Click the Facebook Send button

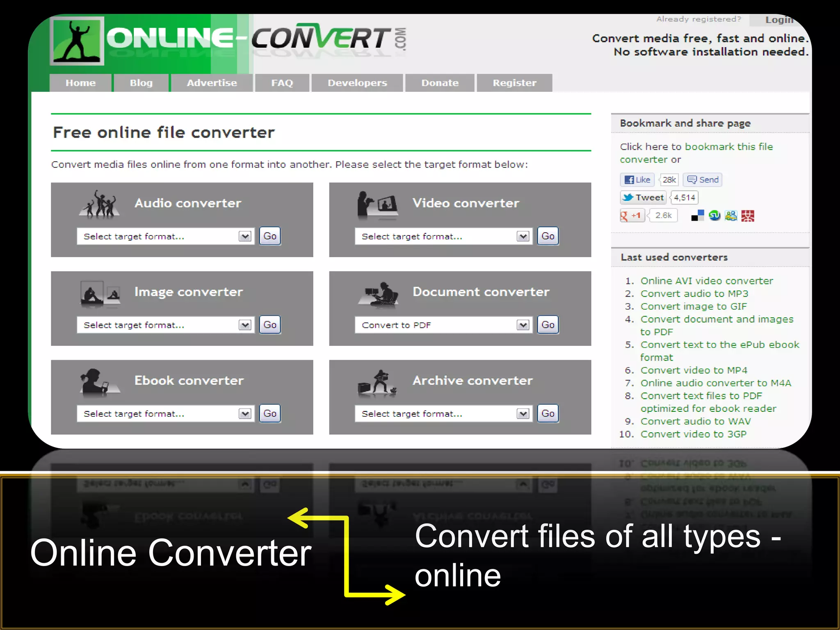(703, 180)
